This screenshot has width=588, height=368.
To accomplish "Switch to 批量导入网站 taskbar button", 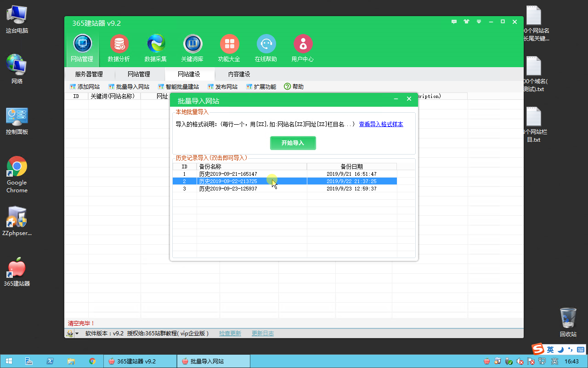I will point(214,361).
